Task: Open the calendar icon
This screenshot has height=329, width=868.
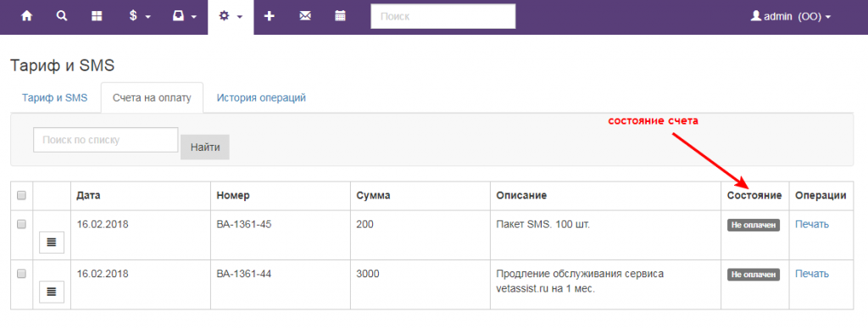Action: 341,16
